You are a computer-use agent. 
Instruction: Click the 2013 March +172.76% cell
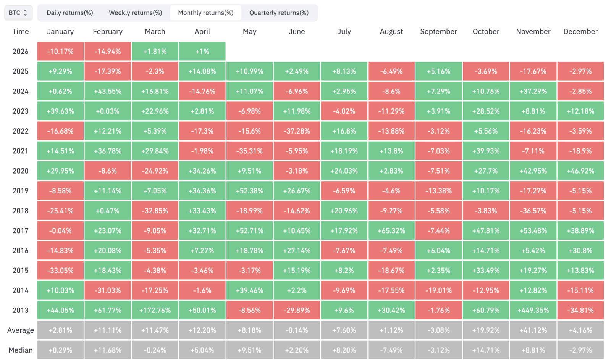coord(155,310)
